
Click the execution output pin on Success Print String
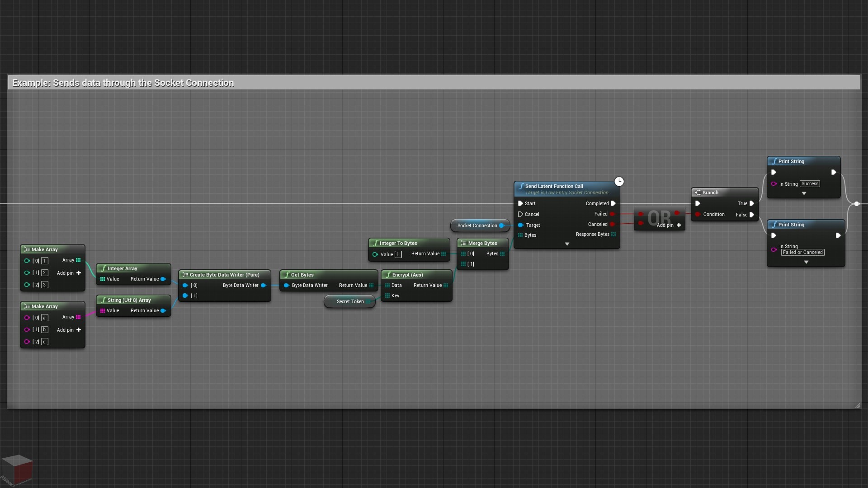pos(834,172)
